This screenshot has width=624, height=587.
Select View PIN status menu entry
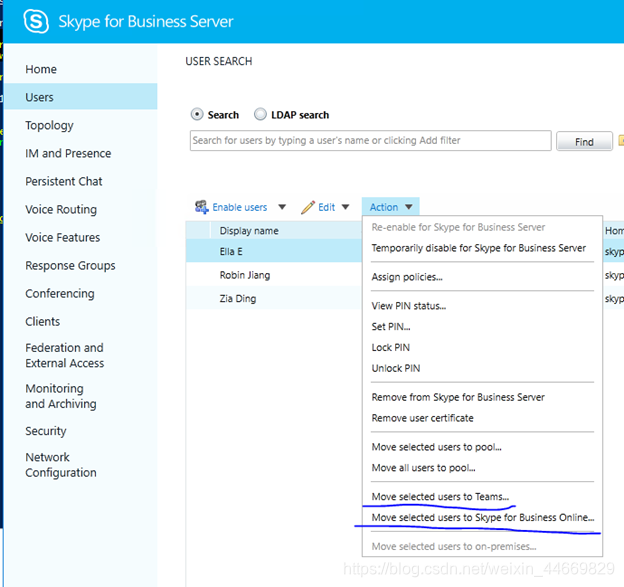tap(409, 306)
